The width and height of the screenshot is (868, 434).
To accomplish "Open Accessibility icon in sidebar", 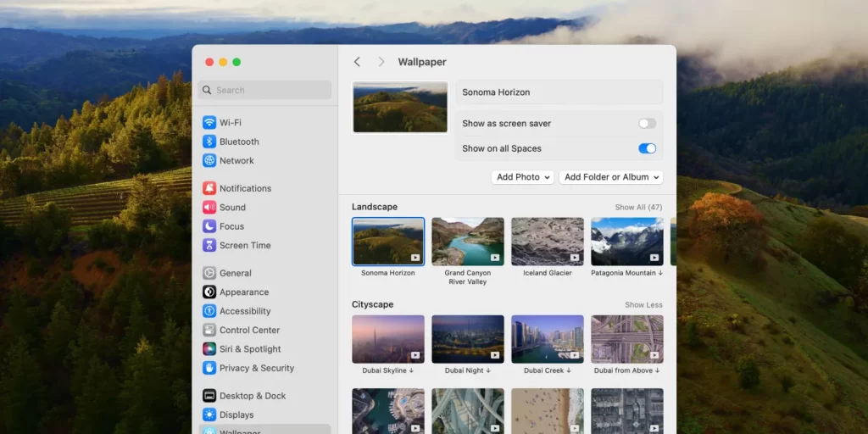I will [209, 311].
